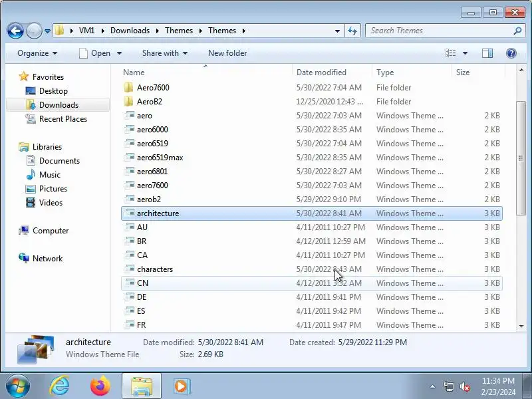Click the refresh button beside the address bar
532x399 pixels.
pyautogui.click(x=352, y=31)
